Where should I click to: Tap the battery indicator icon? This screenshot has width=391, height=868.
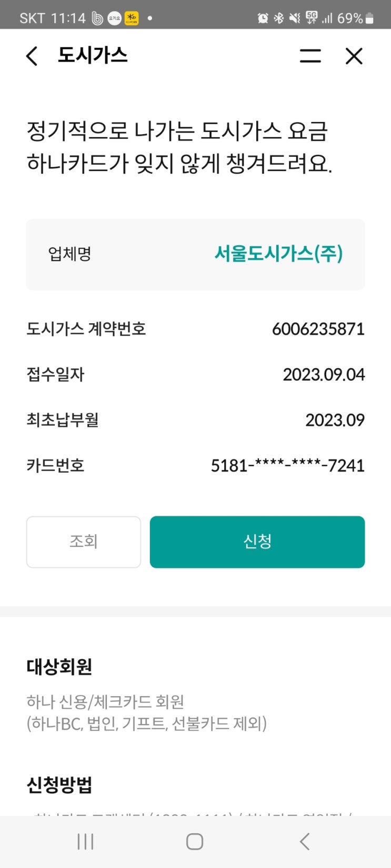(369, 18)
